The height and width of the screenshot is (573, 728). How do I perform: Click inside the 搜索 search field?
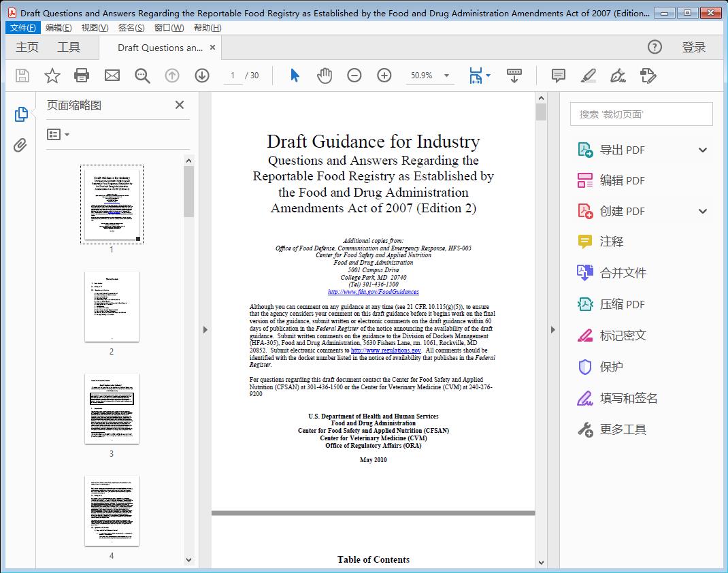[x=641, y=114]
